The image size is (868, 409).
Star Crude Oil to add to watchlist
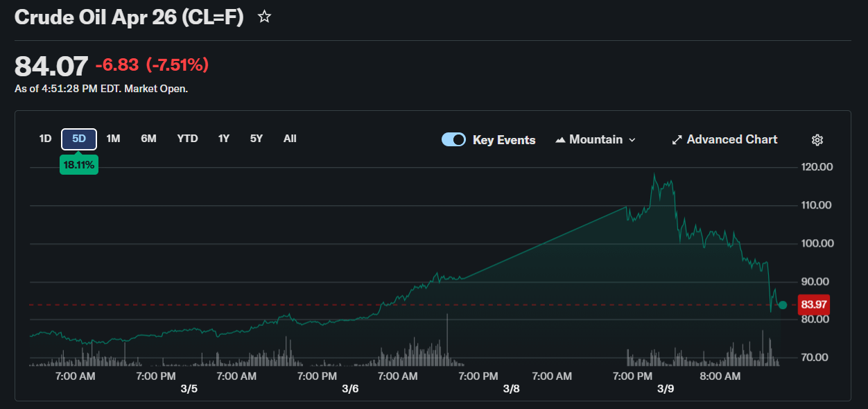(264, 17)
